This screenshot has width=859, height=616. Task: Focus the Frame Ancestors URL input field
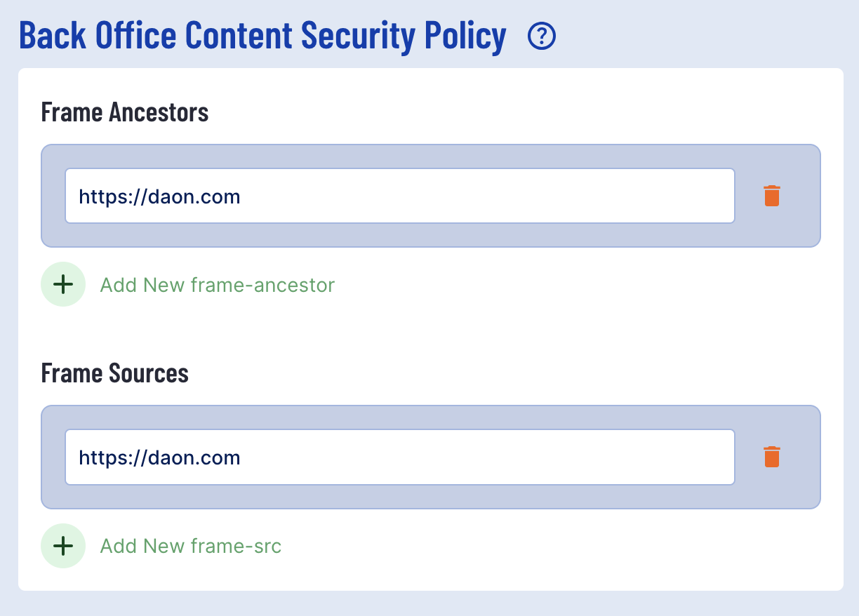click(400, 196)
